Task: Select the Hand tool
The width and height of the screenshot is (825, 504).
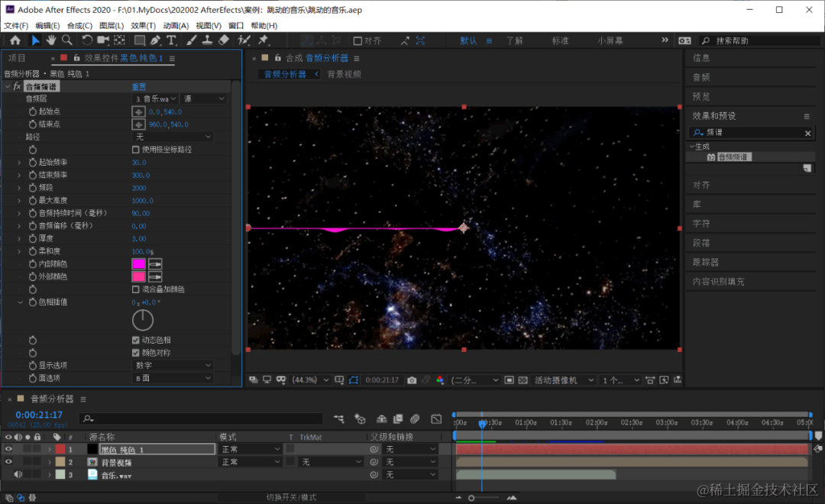Action: click(x=51, y=40)
